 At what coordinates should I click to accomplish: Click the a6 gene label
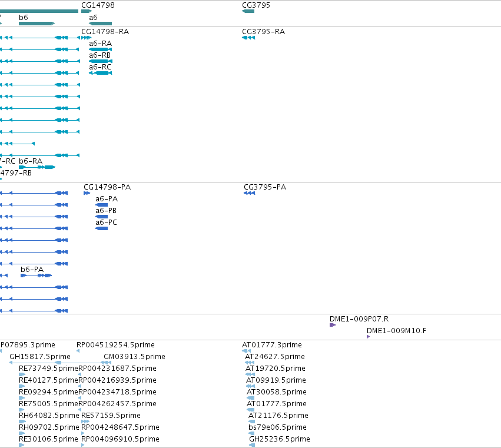[93, 18]
